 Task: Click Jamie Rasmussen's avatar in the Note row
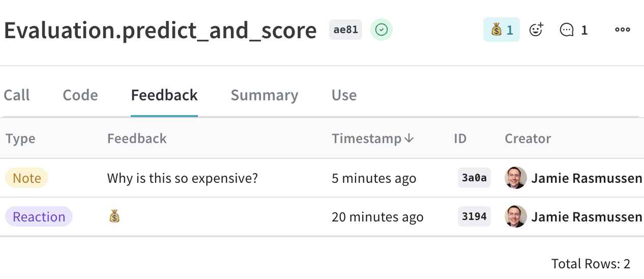(x=515, y=178)
